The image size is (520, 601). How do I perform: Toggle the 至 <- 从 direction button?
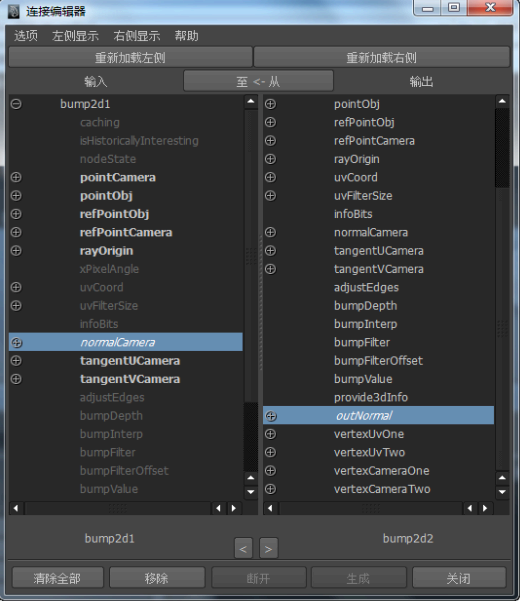pos(258,81)
